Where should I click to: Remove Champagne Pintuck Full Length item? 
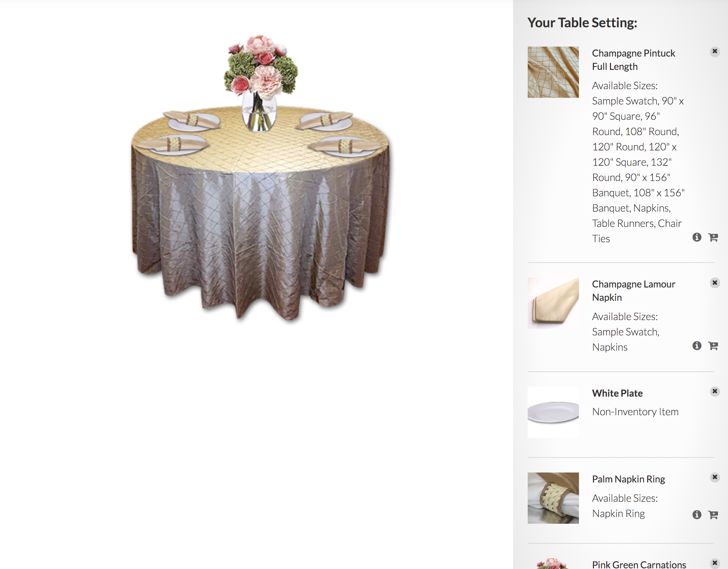715,51
